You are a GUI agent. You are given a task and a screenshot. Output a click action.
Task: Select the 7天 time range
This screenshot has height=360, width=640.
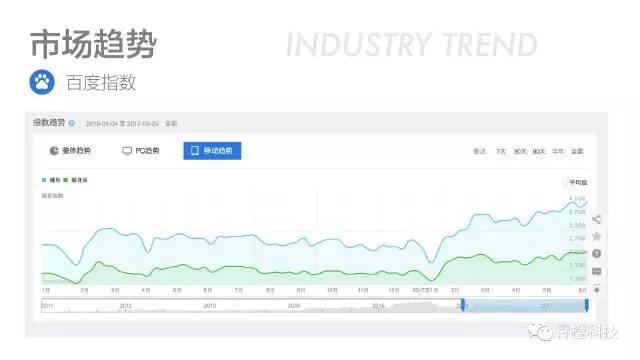click(501, 151)
